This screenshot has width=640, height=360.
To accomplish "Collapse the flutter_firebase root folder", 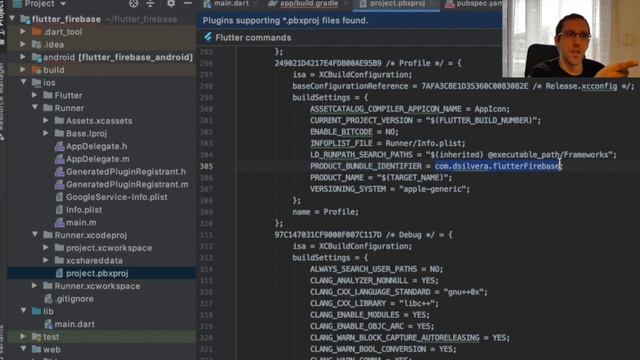I will pos(12,19).
